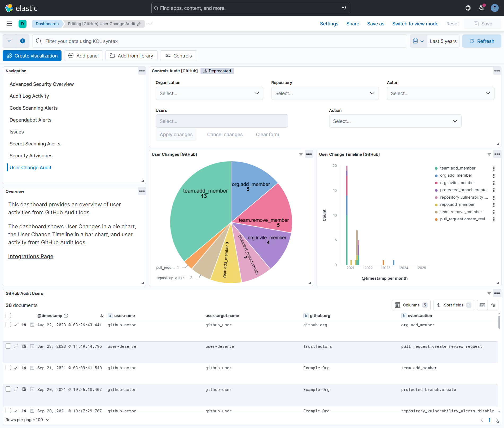Focus the global Find apps search box
504x428 pixels.
(251, 8)
